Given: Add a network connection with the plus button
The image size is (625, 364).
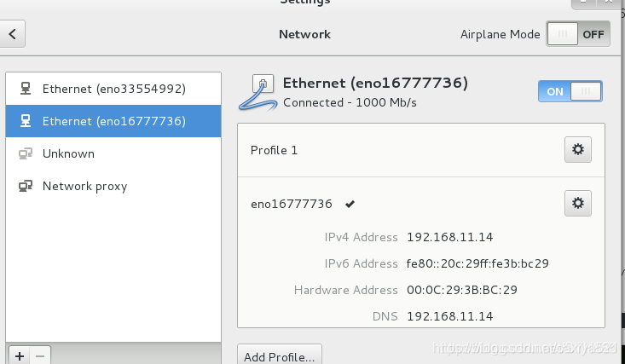Looking at the screenshot, I should tap(20, 355).
